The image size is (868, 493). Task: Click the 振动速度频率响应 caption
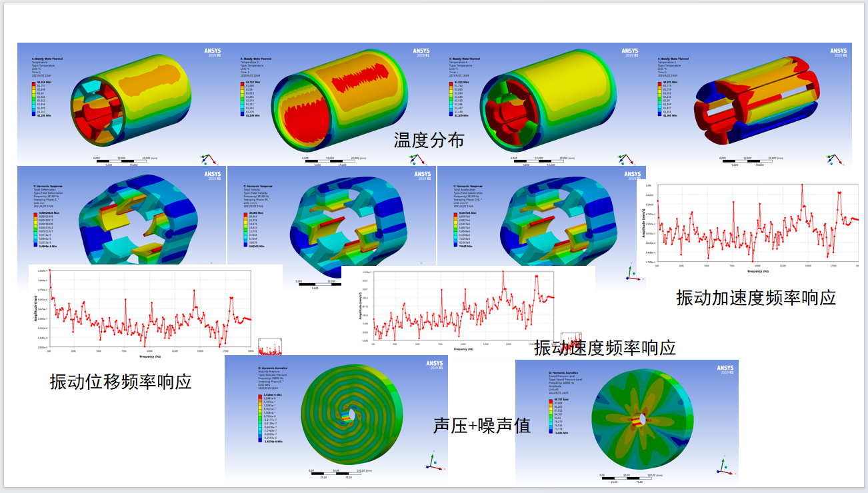(605, 347)
